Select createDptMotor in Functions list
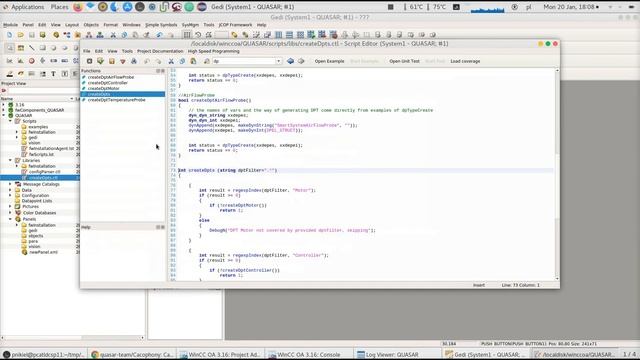Viewport: 640px width, 360px height. (x=104, y=88)
